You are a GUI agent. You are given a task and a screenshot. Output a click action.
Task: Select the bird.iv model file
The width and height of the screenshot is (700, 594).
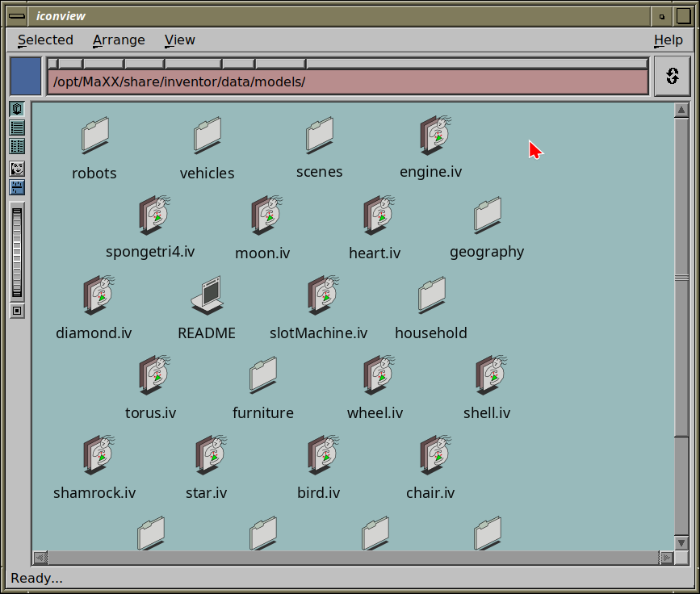(x=323, y=454)
